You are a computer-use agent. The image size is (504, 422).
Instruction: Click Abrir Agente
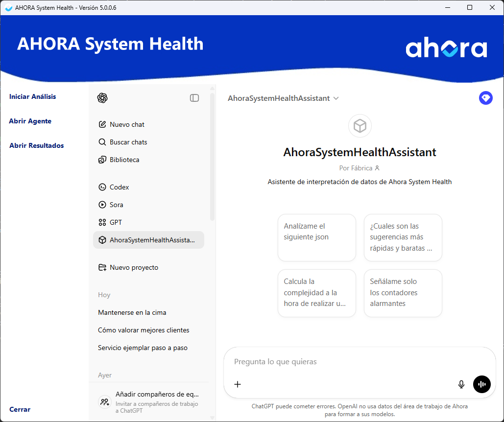(x=30, y=121)
